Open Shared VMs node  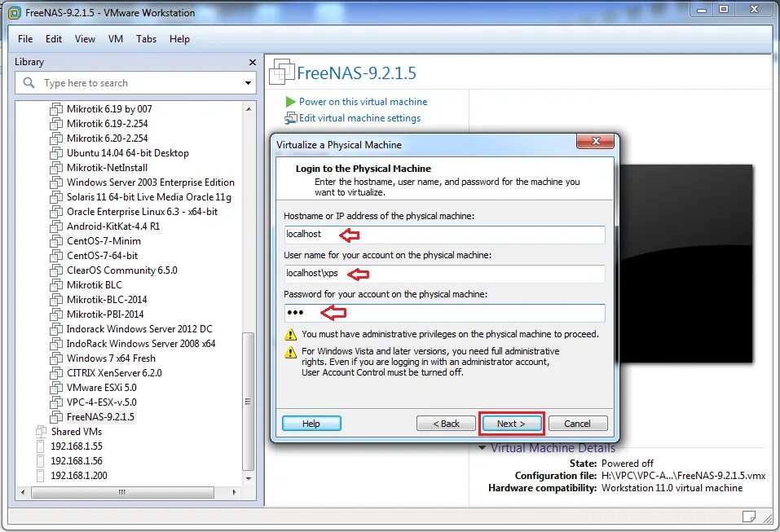click(x=76, y=432)
